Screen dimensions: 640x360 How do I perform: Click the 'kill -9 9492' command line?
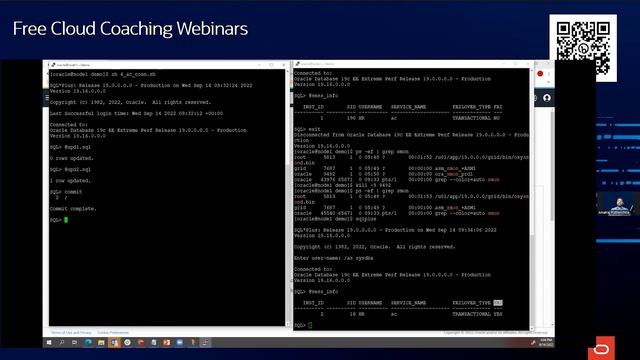pos(342,185)
